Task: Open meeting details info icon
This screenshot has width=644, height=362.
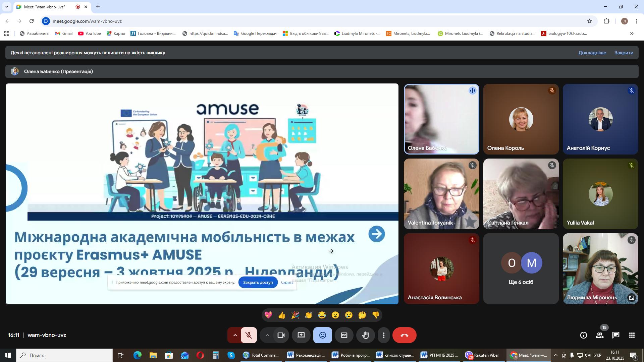Action: (x=583, y=335)
